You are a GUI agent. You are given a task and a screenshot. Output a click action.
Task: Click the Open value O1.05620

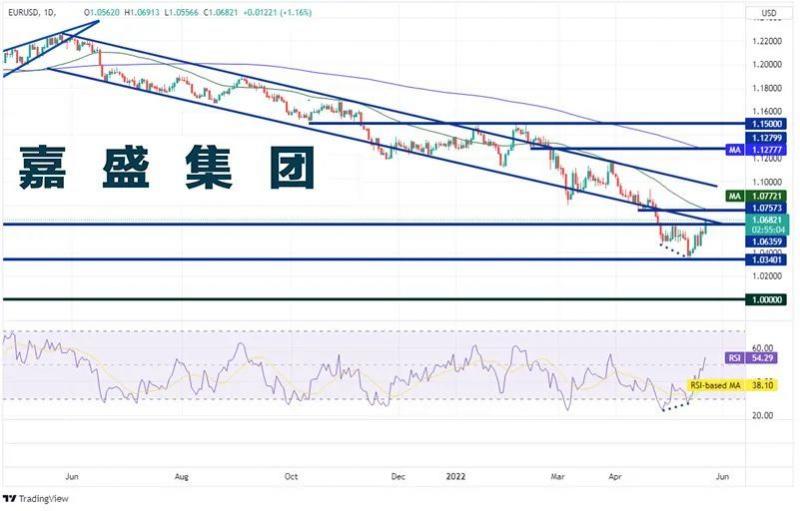102,12
